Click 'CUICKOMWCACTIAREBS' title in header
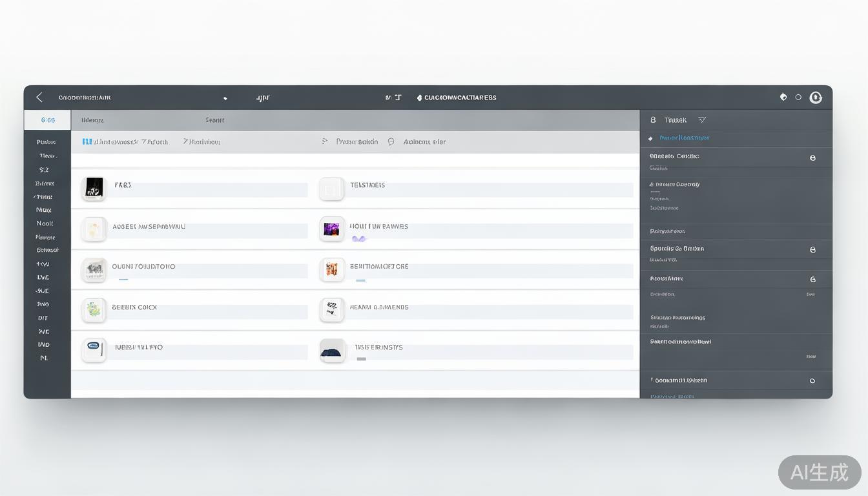Viewport: 868px width, 496px height. tap(460, 98)
